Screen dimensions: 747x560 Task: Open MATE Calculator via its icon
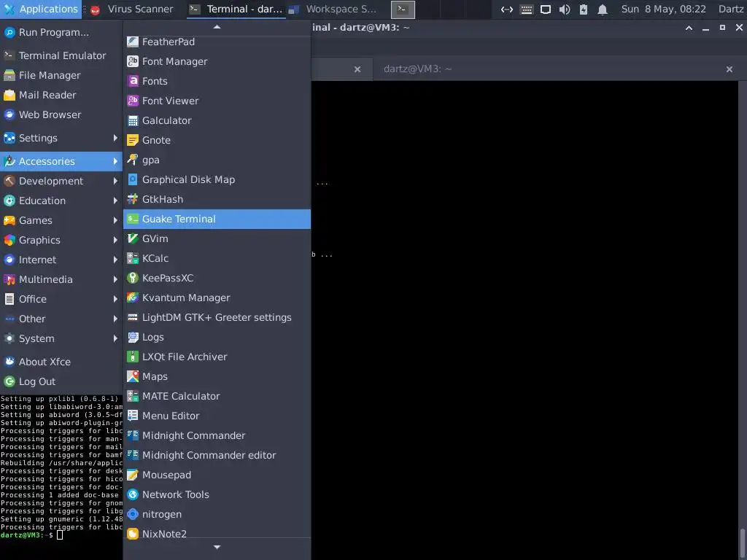point(133,396)
